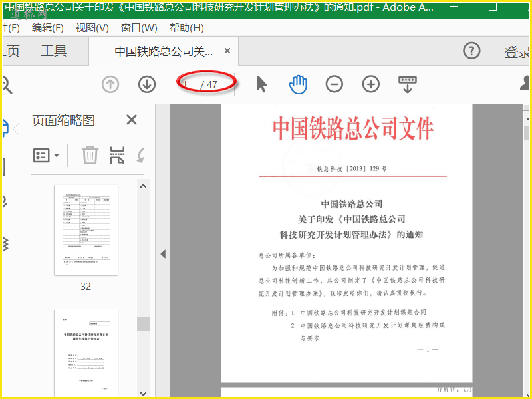The width and height of the screenshot is (532, 399).
Task: Click the scrolling mode keyboard icon
Action: point(408,84)
